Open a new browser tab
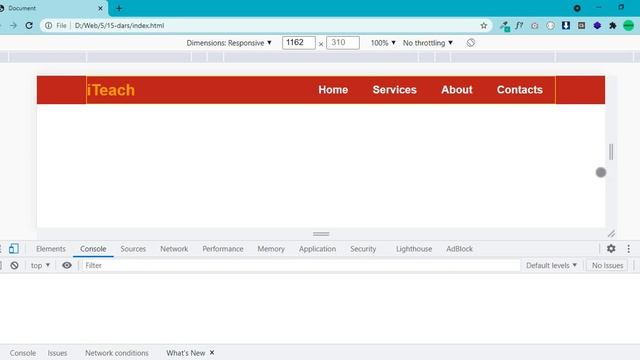Viewport: 640px width, 360px height. click(119, 8)
